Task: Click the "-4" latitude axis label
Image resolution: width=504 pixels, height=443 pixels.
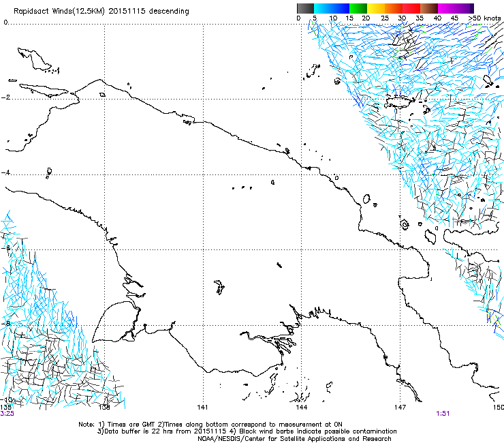Action: click(x=5, y=172)
